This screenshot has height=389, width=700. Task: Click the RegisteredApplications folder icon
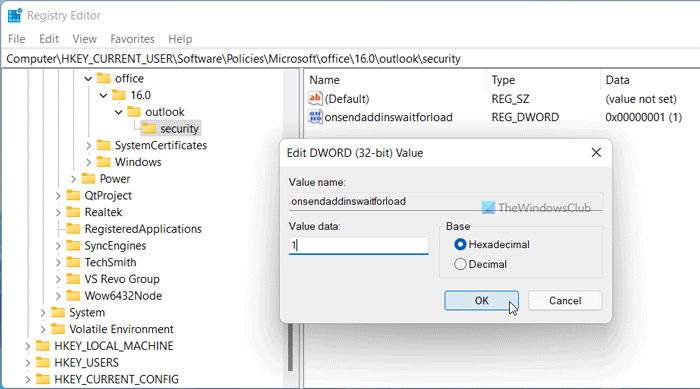[73, 229]
